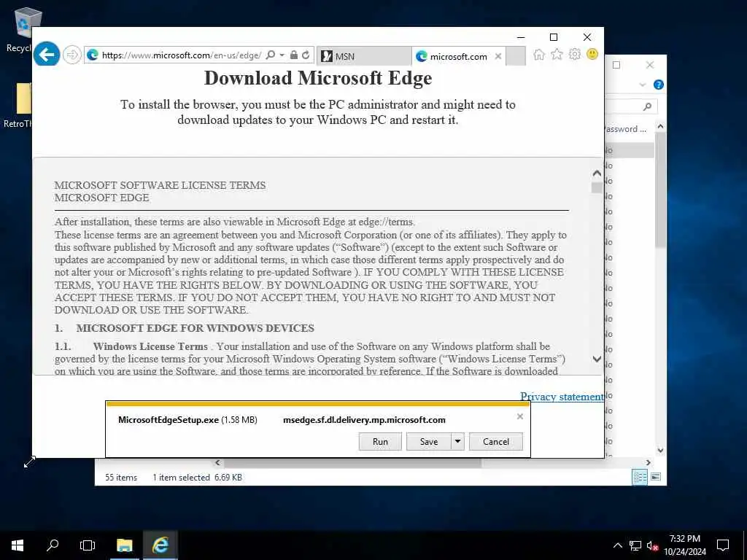This screenshot has height=560, width=747.
Task: Open the address bar autocomplete dropdown arrow
Action: coord(282,55)
